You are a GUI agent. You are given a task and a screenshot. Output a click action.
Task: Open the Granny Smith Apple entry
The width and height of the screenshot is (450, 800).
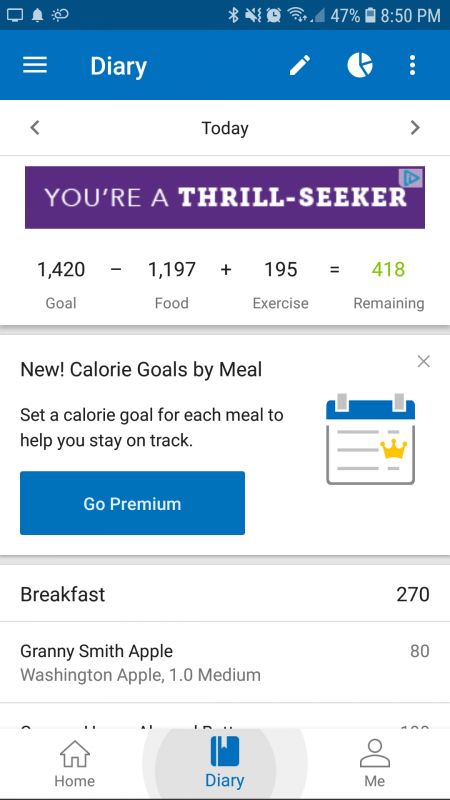(x=225, y=662)
